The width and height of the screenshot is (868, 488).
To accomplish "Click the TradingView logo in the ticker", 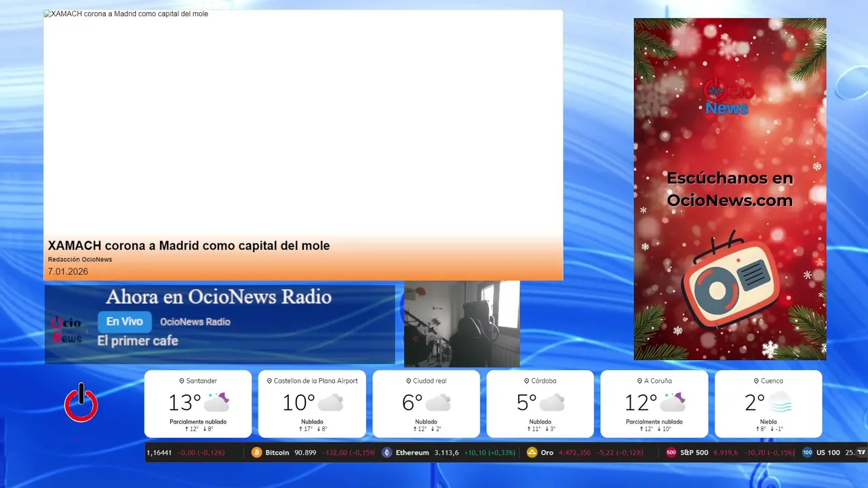I will pos(861,452).
